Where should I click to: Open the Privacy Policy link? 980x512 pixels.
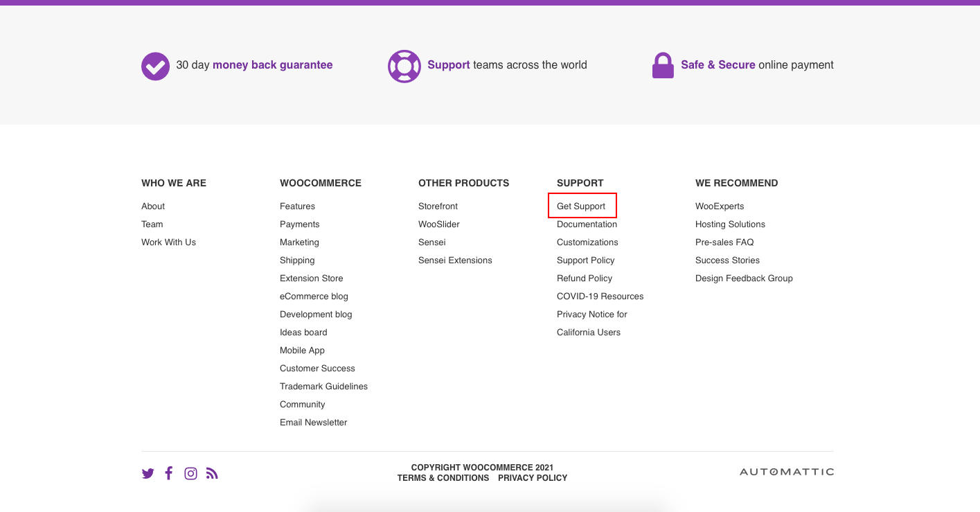point(532,478)
